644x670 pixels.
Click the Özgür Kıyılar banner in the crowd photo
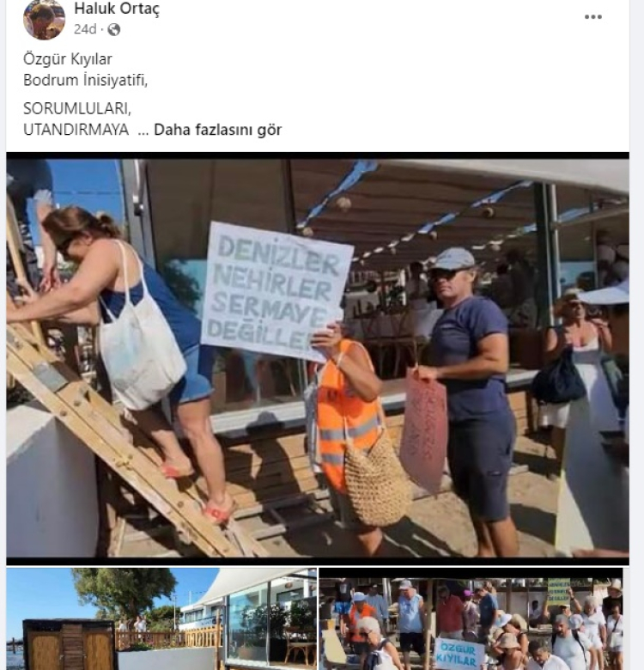click(459, 655)
